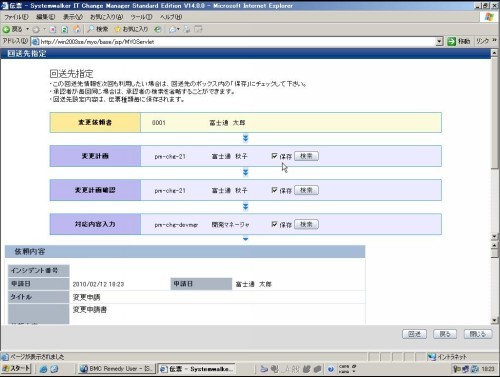Click the 依頼内容 section header
This screenshot has height=377, width=500.
click(185, 252)
